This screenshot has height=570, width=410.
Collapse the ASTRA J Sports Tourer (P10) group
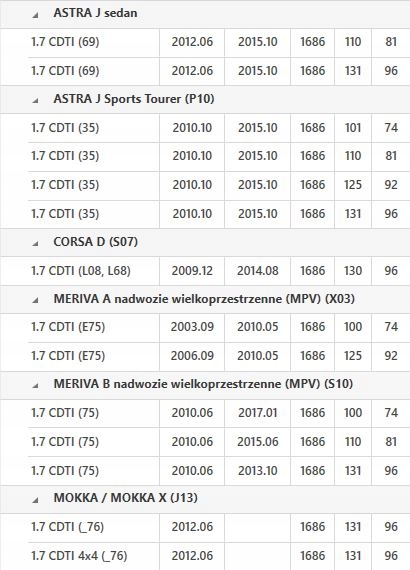[35, 101]
